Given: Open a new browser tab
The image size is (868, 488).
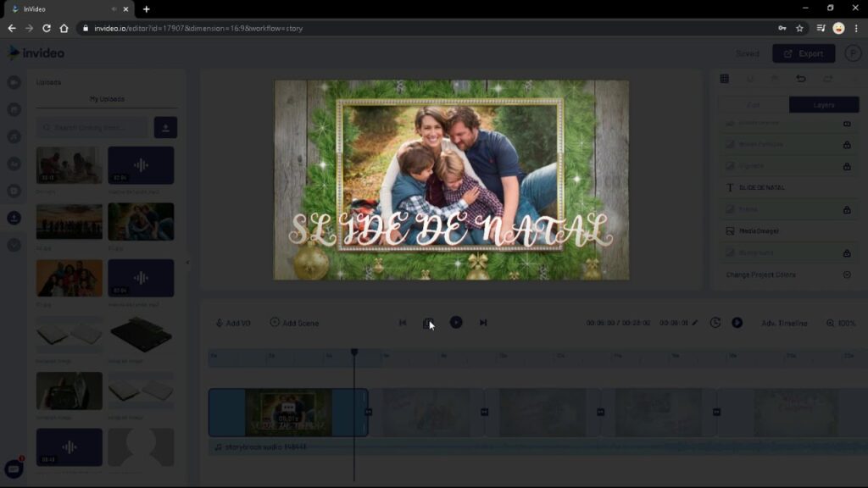Looking at the screenshot, I should coord(146,8).
